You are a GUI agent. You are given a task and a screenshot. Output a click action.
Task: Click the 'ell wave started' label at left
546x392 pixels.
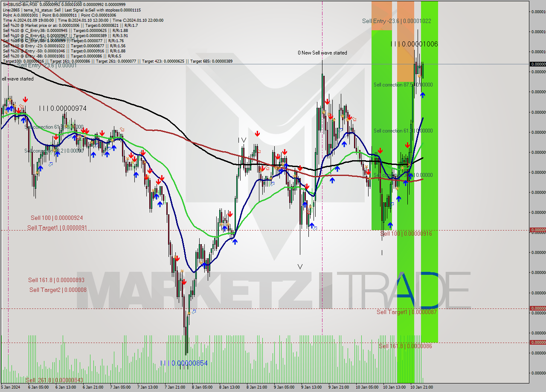pos(17,79)
